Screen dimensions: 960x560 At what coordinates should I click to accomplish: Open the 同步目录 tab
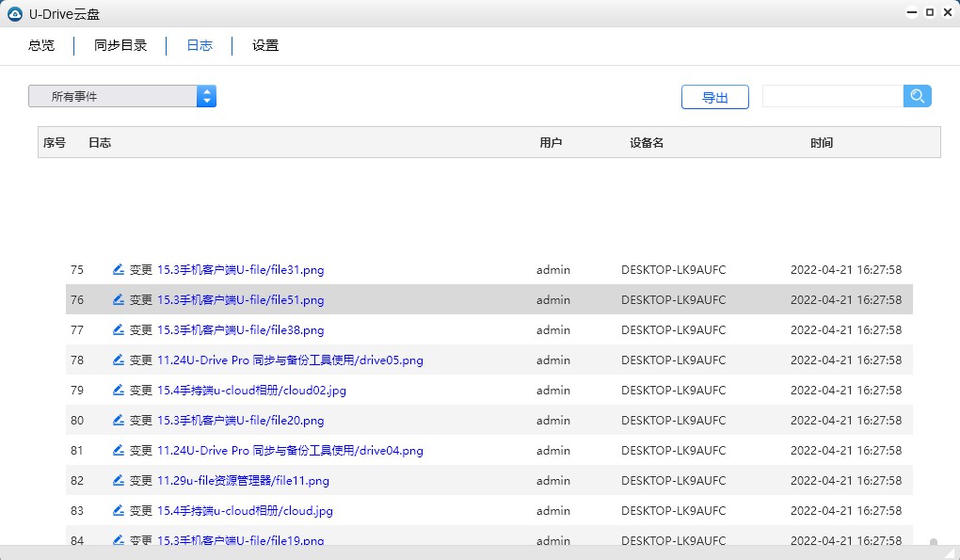120,45
